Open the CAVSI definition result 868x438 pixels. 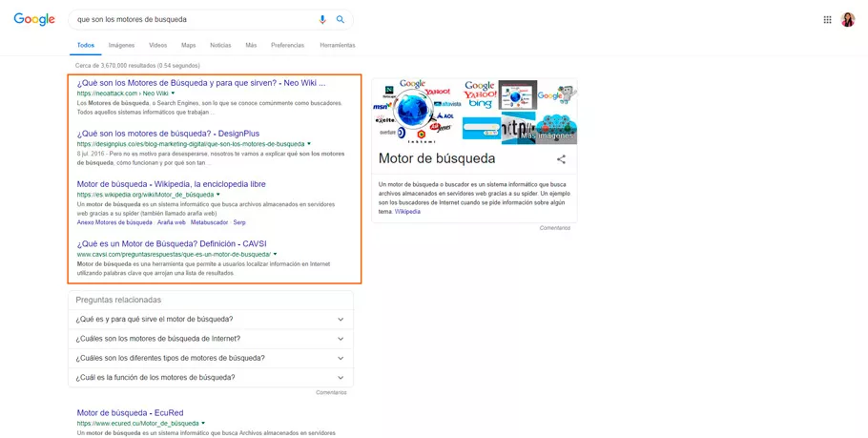(x=172, y=243)
